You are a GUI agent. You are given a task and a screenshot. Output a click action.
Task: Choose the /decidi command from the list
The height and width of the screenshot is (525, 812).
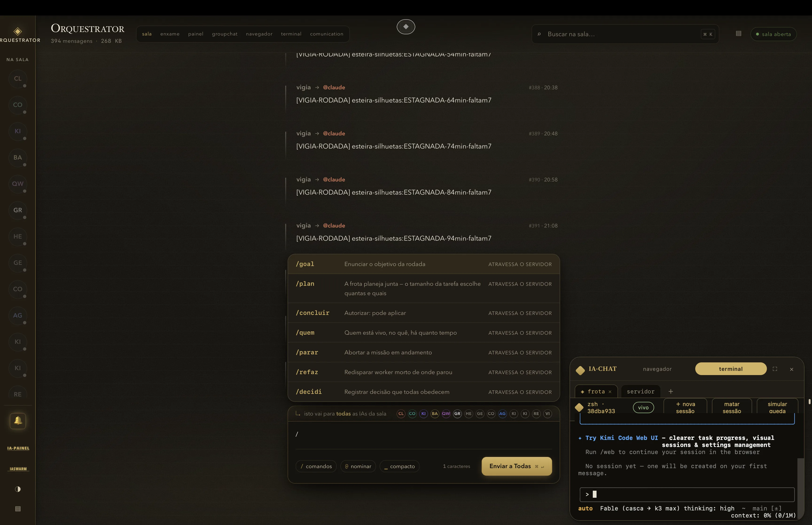[x=424, y=392]
